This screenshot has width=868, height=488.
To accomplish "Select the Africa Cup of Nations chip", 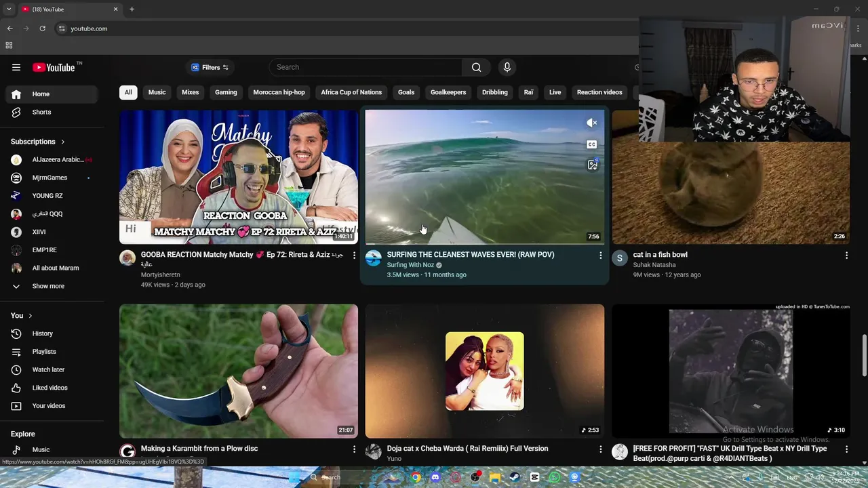I will (351, 92).
